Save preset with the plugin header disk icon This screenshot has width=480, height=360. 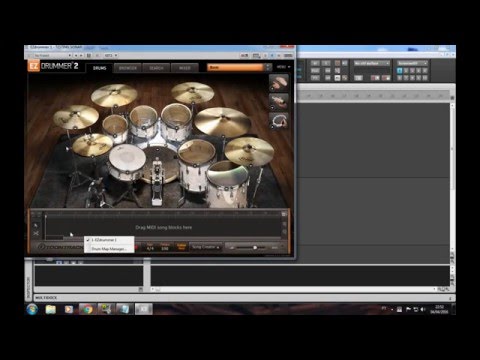point(89,55)
